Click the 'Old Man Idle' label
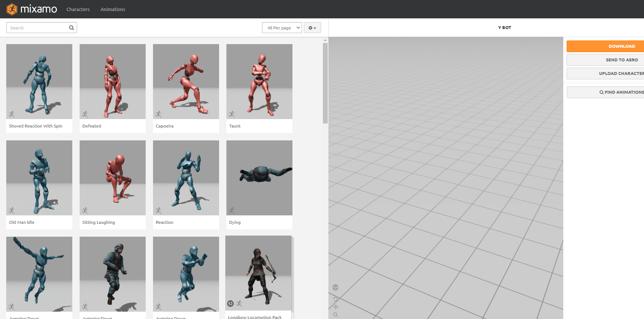 [x=22, y=222]
